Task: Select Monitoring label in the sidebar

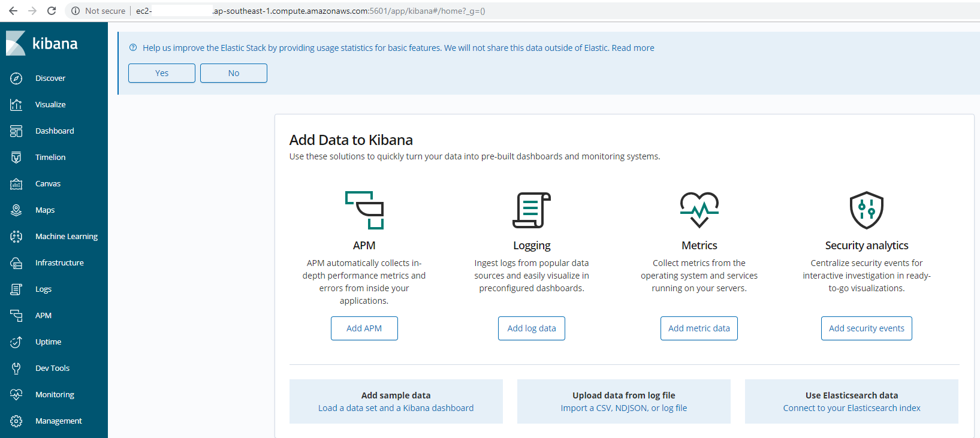Action: coord(55,395)
